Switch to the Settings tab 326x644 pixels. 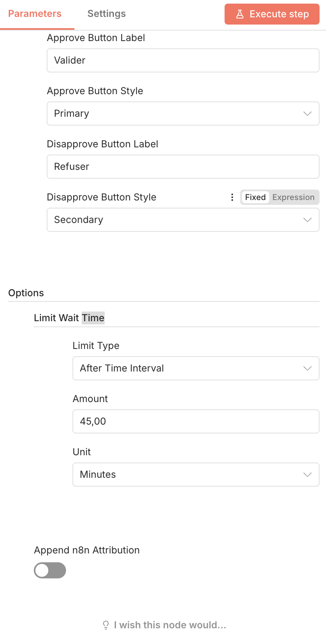107,14
